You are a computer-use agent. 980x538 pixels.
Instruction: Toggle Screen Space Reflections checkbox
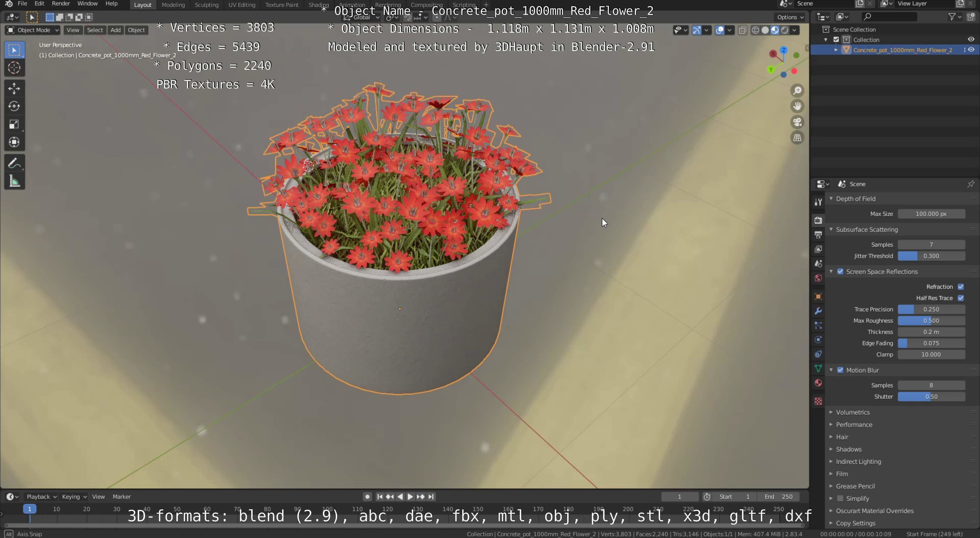tap(840, 271)
